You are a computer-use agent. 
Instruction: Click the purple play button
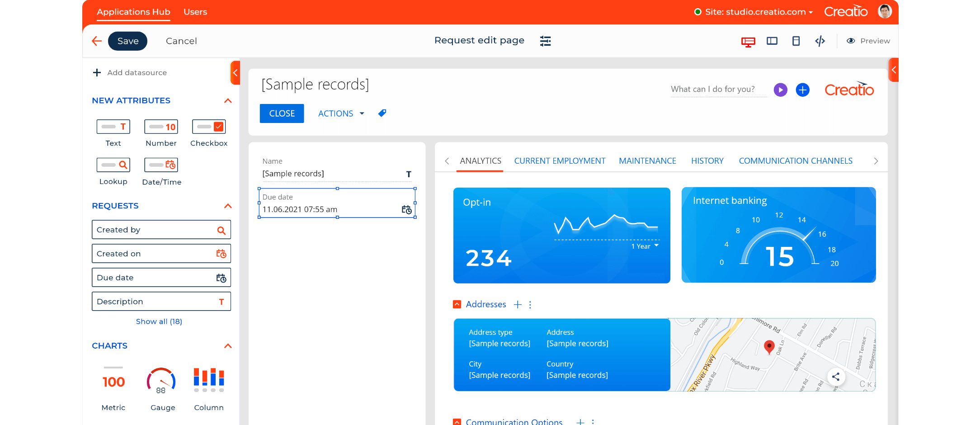coord(780,90)
